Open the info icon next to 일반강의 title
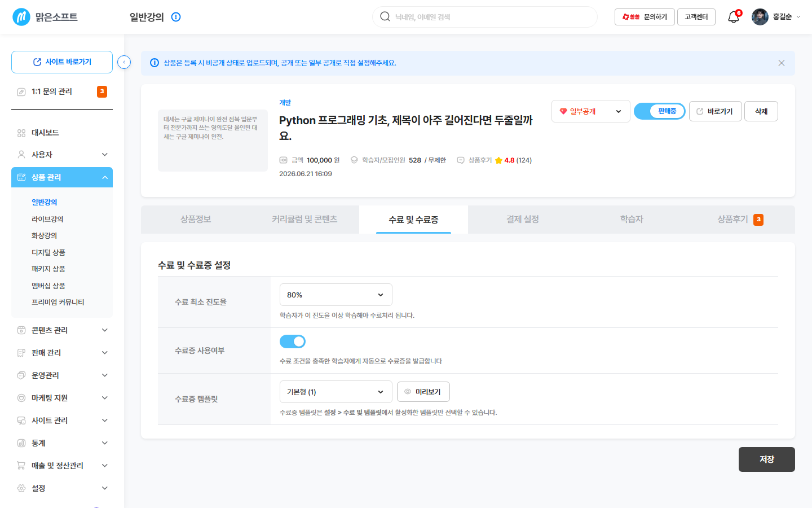812x508 pixels. [x=176, y=17]
